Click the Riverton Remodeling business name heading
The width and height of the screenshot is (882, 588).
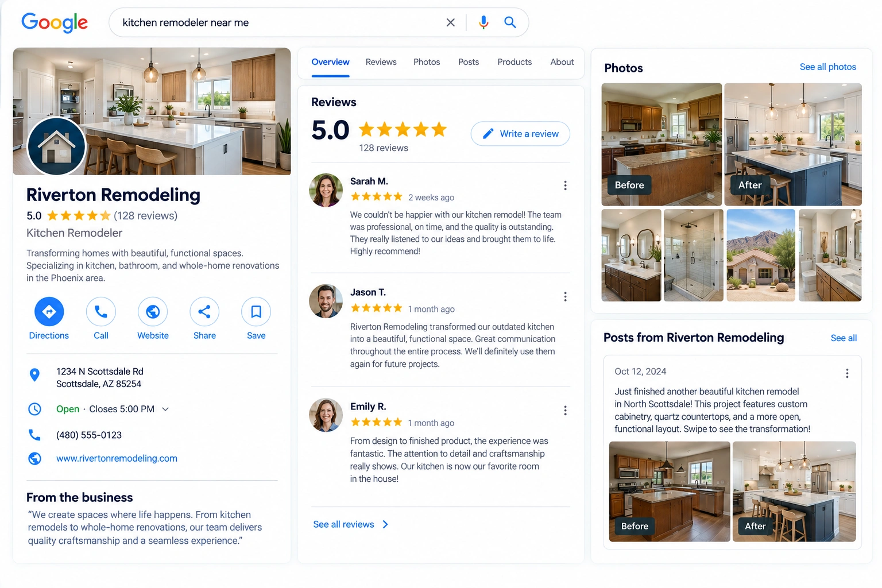point(113,195)
